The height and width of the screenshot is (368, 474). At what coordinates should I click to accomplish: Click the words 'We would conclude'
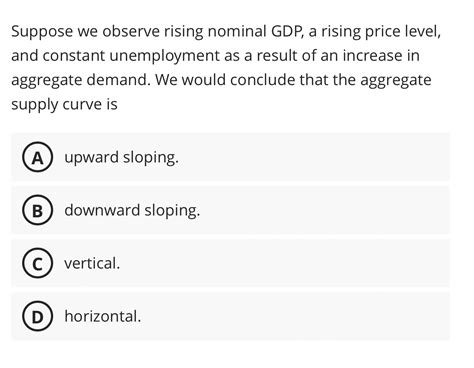(x=224, y=80)
